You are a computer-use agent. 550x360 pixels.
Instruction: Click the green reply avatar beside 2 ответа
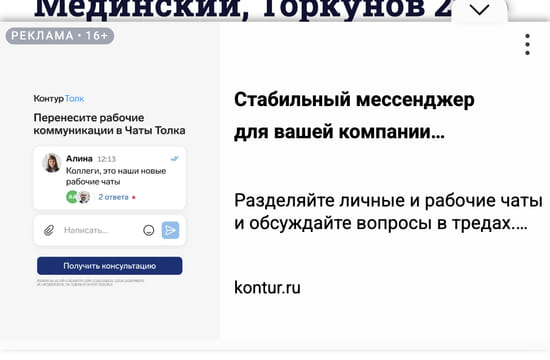click(72, 197)
